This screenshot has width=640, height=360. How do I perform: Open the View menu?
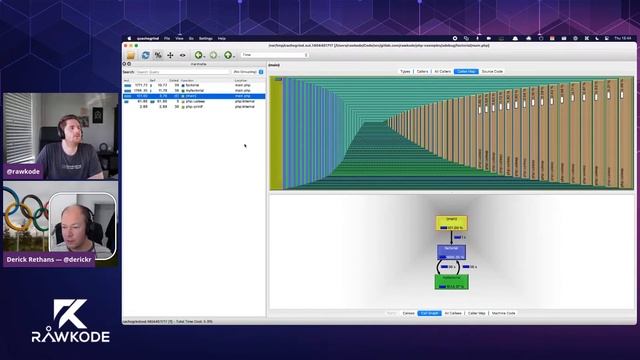click(x=179, y=38)
